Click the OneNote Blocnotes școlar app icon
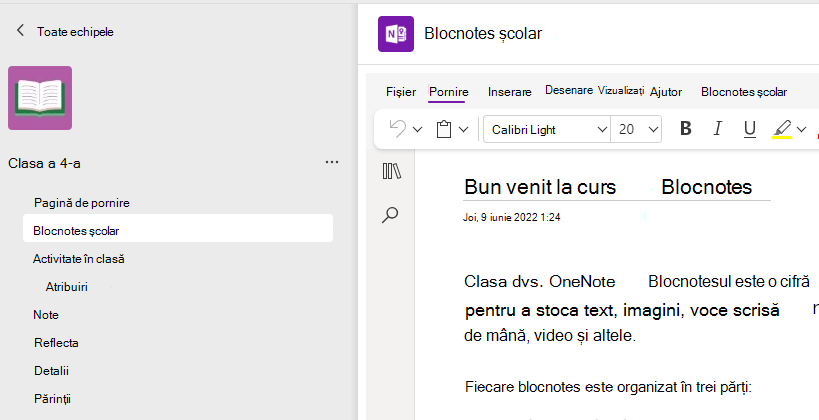 [x=396, y=34]
